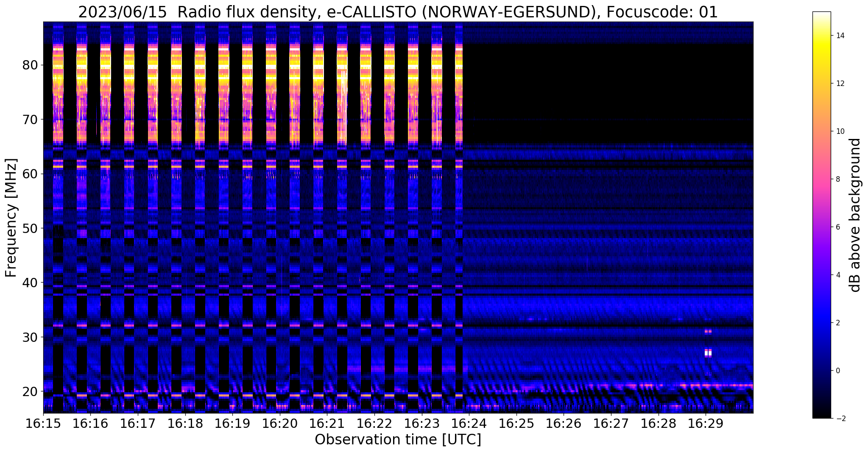Click the 'dB above background' colorbar label

pos(855,215)
